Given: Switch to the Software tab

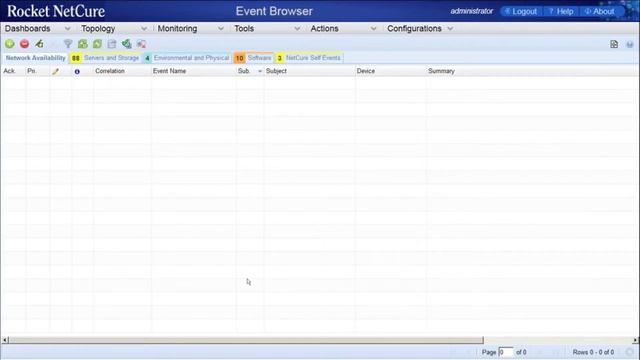Looking at the screenshot, I should (253, 58).
